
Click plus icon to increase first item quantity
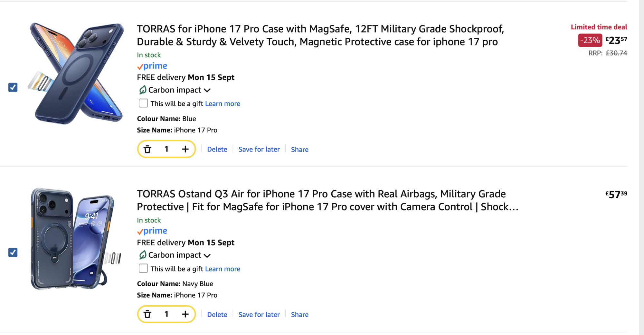(185, 149)
